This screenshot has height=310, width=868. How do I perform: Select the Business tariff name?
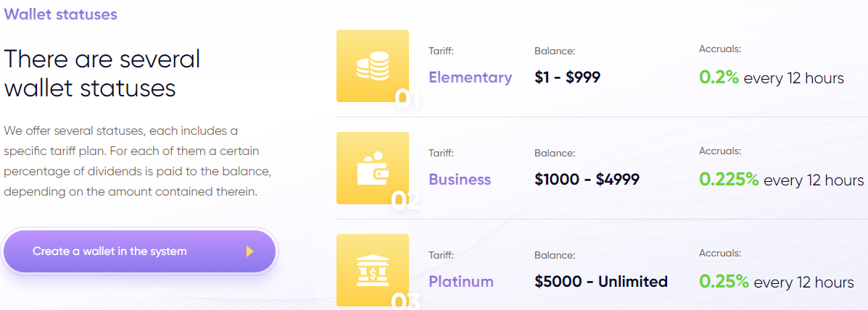point(460,180)
